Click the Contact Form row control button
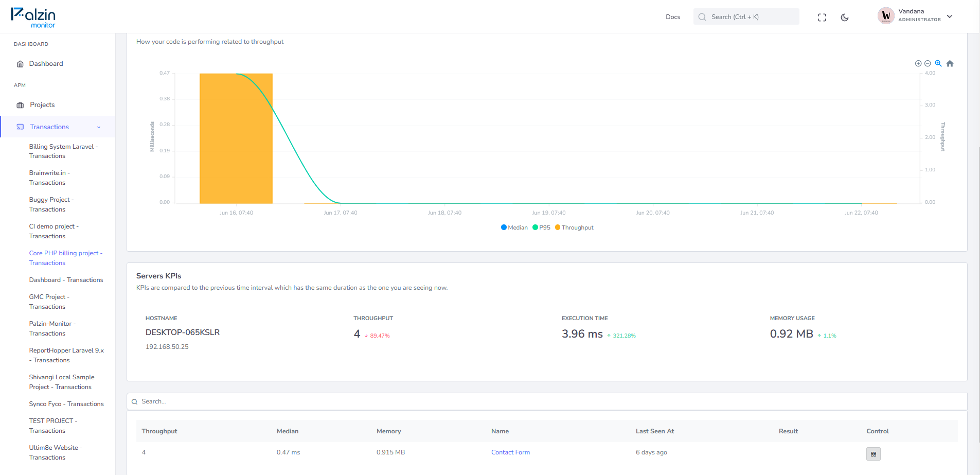Image resolution: width=980 pixels, height=475 pixels. click(874, 454)
